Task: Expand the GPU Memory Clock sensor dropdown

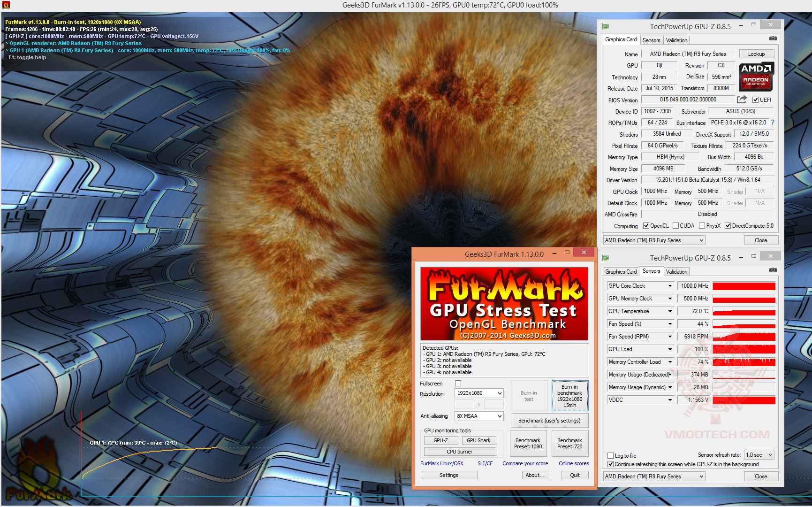Action: pyautogui.click(x=670, y=299)
